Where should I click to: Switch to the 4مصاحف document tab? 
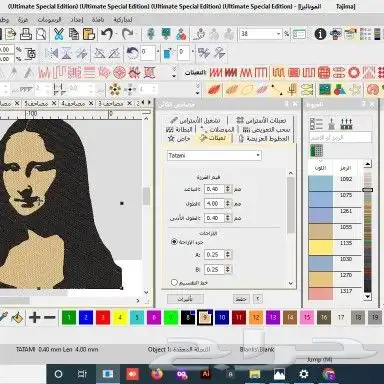point(76,104)
